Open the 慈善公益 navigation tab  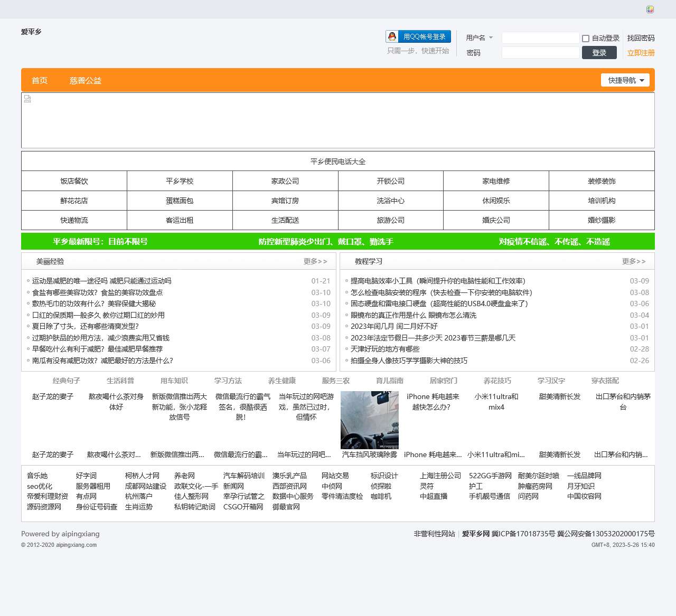pyautogui.click(x=86, y=80)
